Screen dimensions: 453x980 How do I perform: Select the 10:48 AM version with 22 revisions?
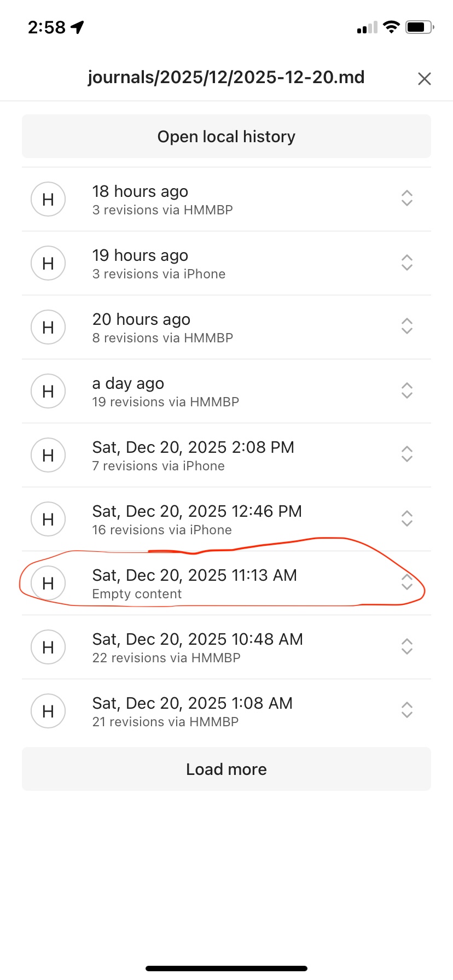click(197, 647)
